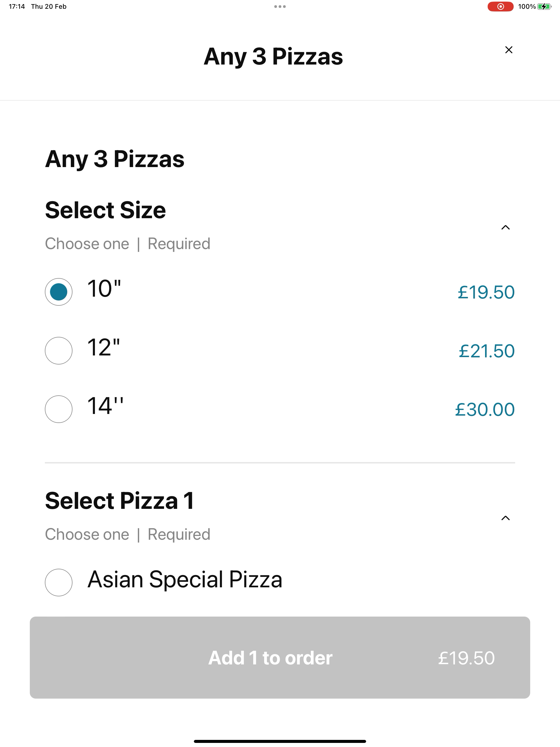Select Asian Special Pizza radio button
The image size is (560, 747).
coord(59,583)
